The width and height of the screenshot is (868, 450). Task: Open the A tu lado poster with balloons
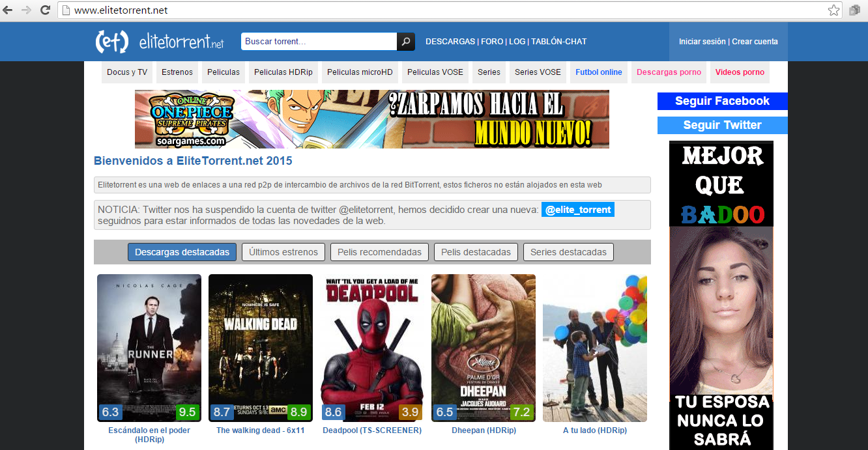point(595,348)
